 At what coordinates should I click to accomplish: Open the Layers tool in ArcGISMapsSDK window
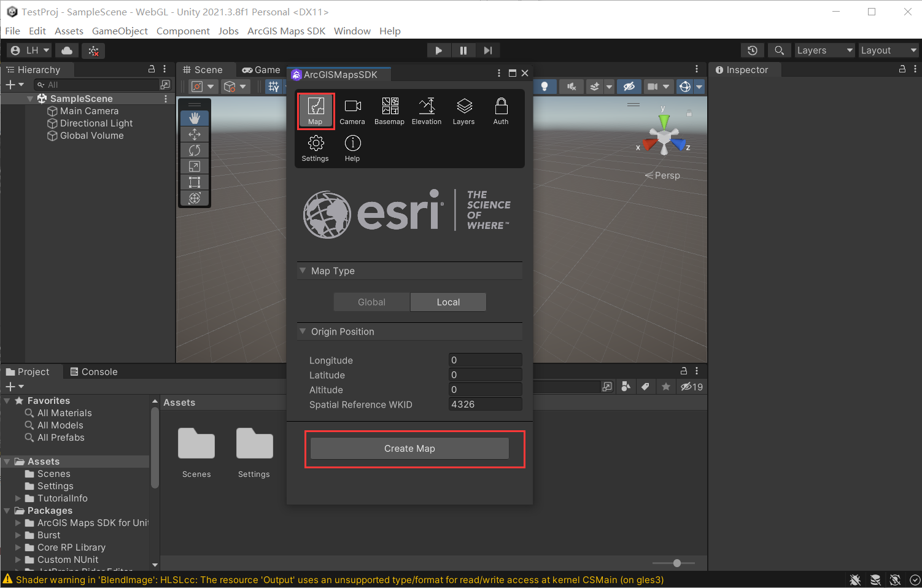click(x=464, y=111)
